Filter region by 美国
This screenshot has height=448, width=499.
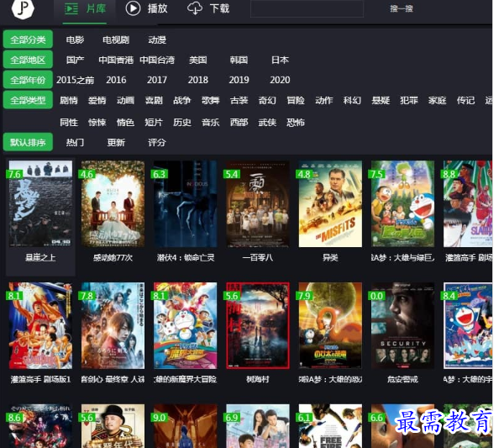coord(198,60)
